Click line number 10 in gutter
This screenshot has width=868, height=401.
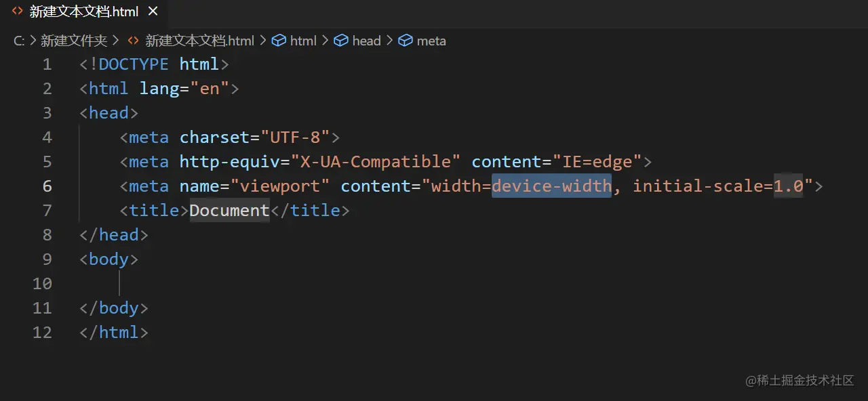pos(42,283)
